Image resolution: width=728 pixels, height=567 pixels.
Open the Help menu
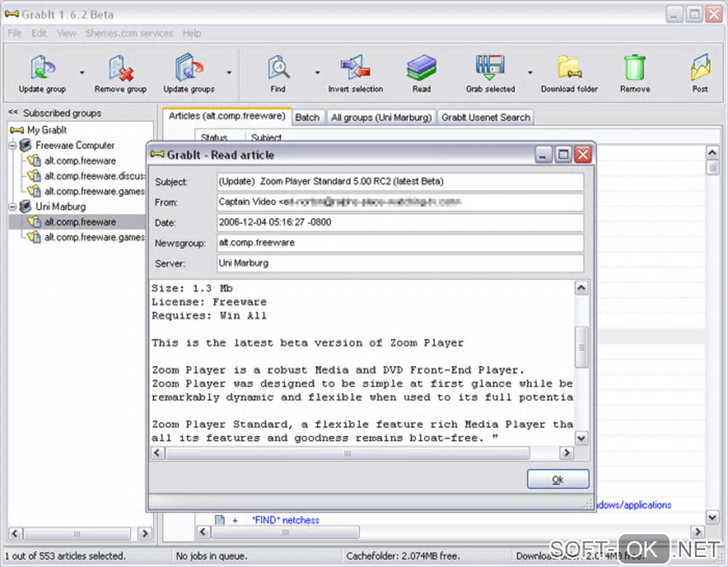[191, 34]
